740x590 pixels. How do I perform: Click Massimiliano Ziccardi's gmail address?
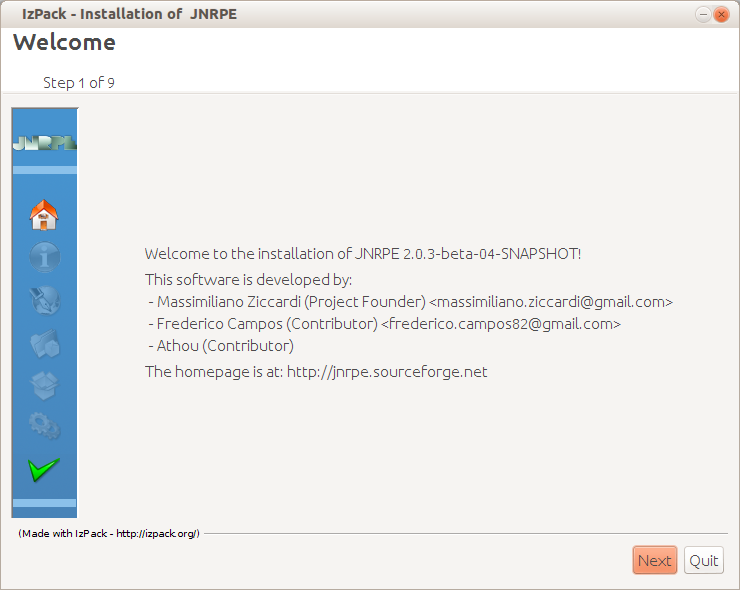coord(551,301)
